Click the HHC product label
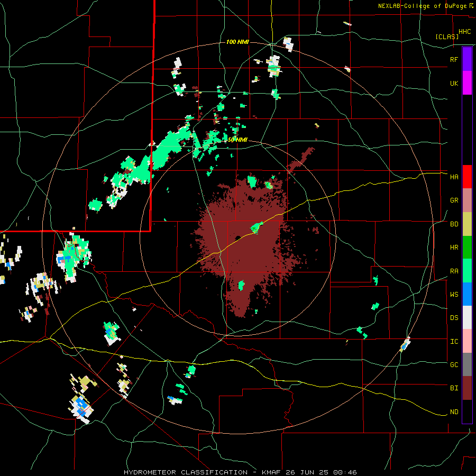The height and width of the screenshot is (476, 476). pyautogui.click(x=465, y=32)
